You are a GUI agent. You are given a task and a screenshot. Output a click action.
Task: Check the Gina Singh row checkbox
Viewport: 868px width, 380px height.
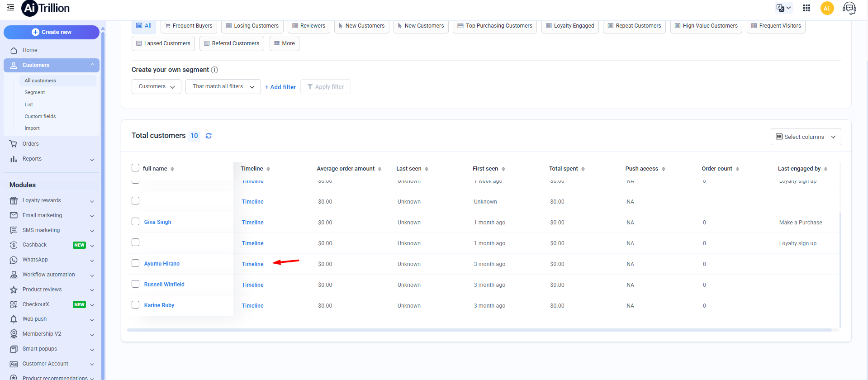[x=135, y=222]
